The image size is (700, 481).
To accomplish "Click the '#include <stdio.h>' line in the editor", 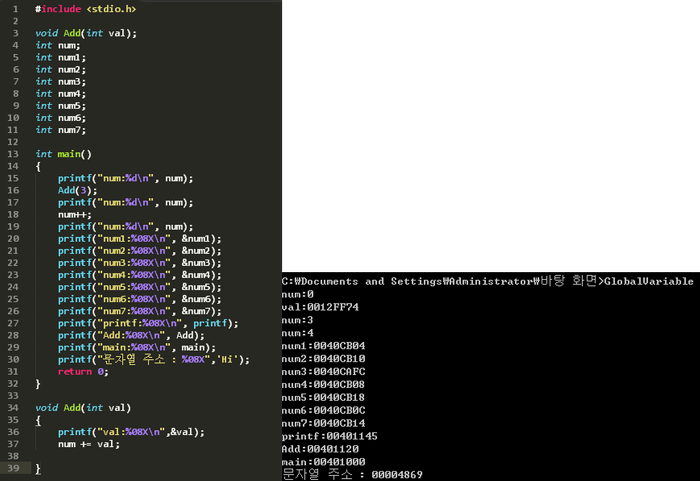I will 86,9.
